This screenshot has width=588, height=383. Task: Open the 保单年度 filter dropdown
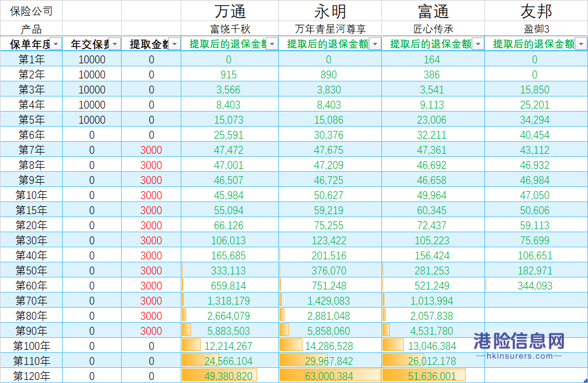56,44
